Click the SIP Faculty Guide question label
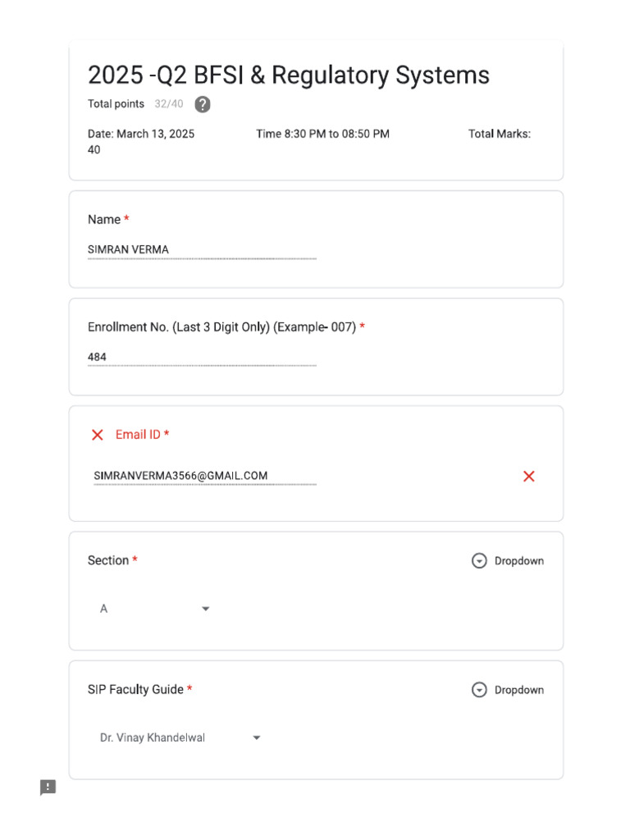Image resolution: width=630 pixels, height=840 pixels. click(x=135, y=690)
